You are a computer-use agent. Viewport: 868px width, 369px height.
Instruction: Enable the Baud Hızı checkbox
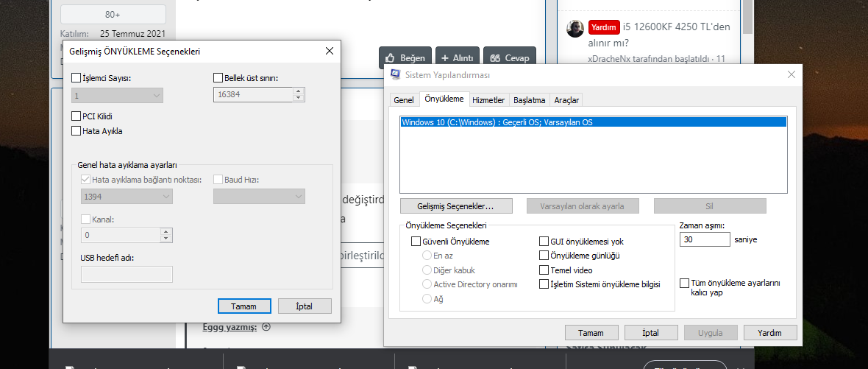(x=218, y=180)
